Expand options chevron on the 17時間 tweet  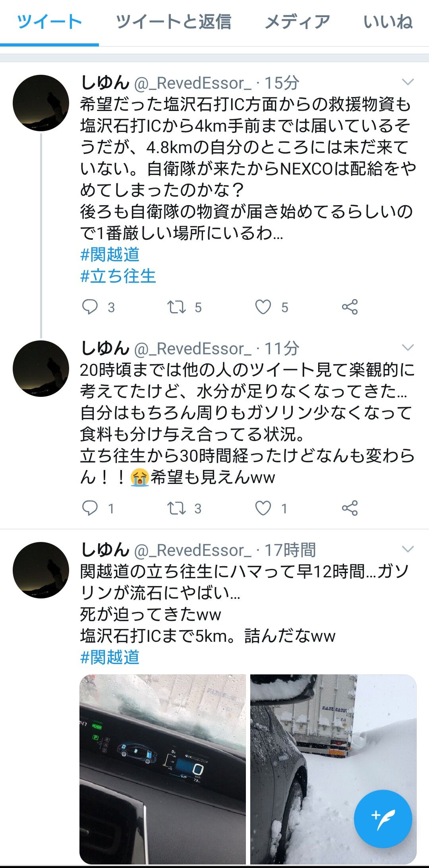408,549
